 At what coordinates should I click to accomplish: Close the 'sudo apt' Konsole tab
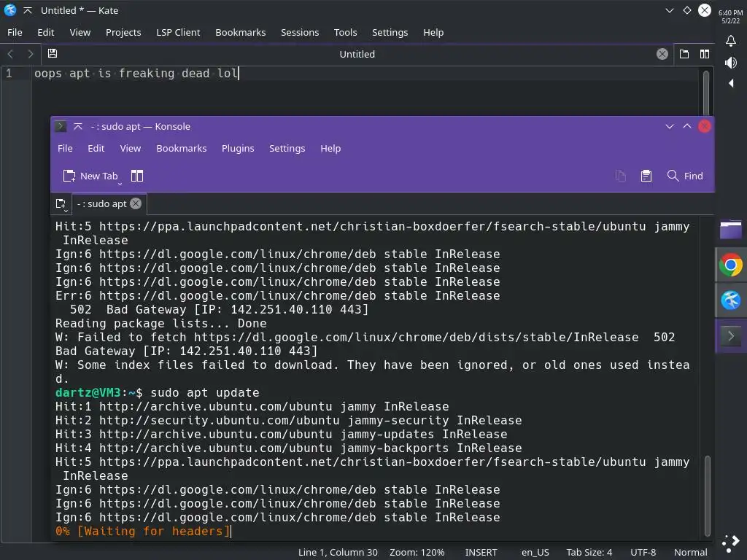[136, 203]
